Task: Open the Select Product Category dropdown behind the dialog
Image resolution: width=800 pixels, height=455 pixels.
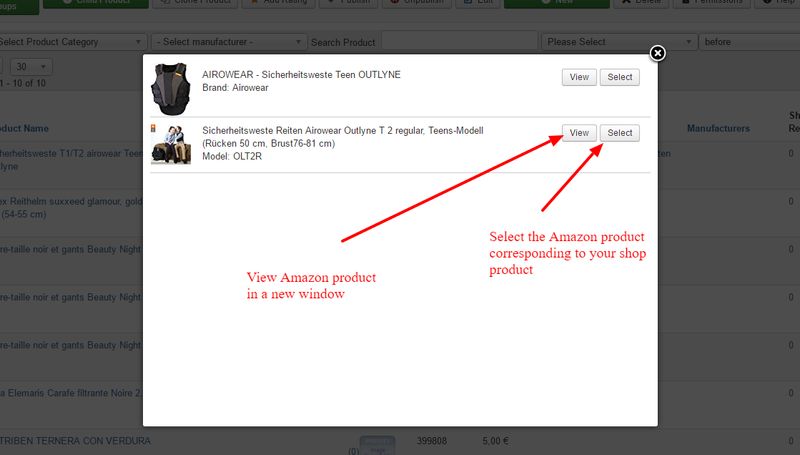Action: point(71,42)
